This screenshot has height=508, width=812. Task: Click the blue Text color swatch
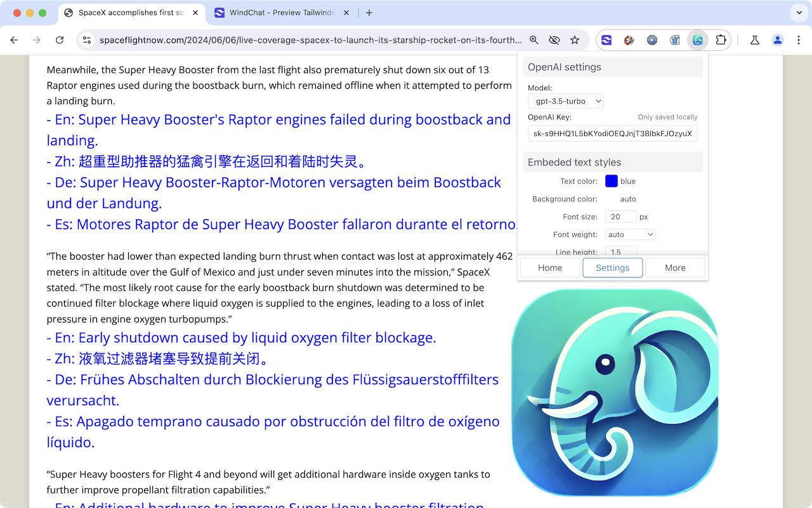pyautogui.click(x=612, y=181)
